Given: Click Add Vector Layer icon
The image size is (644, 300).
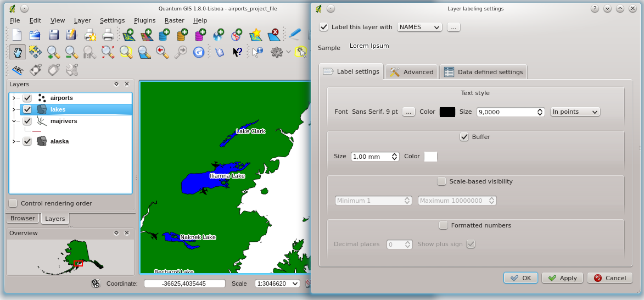Looking at the screenshot, I should click(x=128, y=35).
